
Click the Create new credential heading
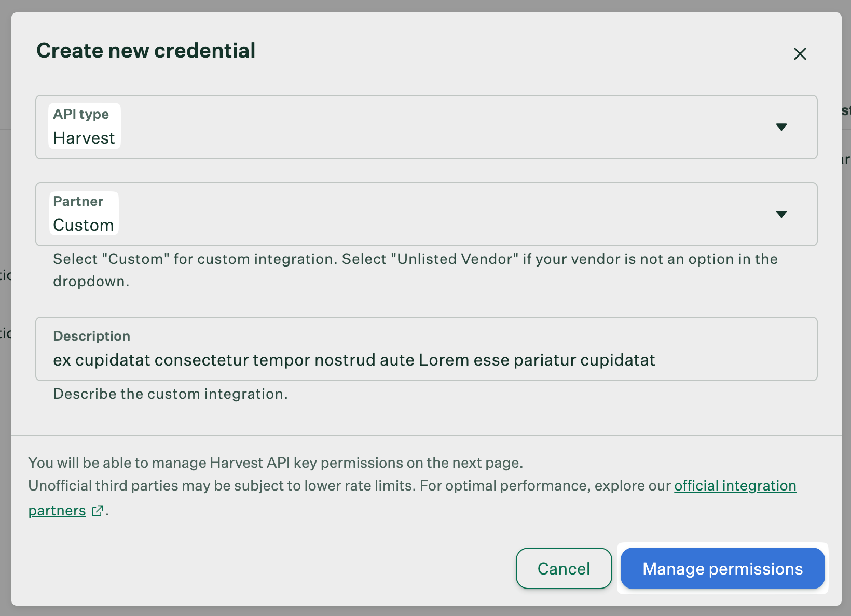(146, 51)
